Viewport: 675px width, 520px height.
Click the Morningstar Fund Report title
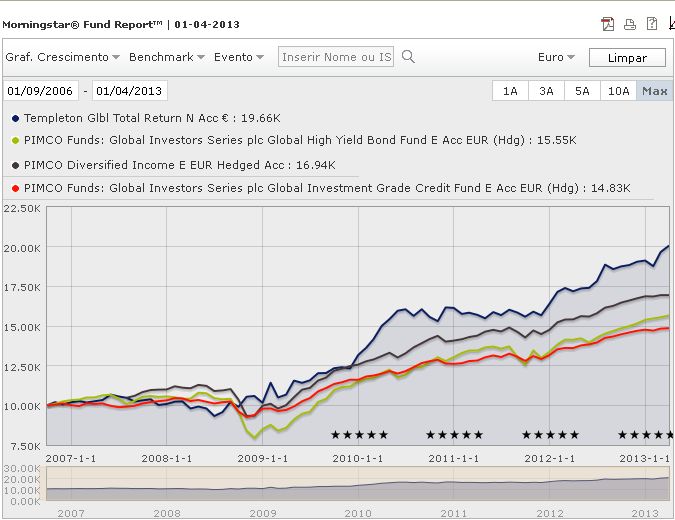121,25
